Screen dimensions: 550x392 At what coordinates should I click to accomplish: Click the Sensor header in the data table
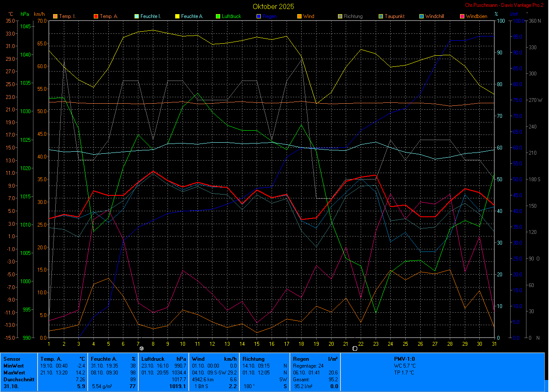tap(12, 359)
